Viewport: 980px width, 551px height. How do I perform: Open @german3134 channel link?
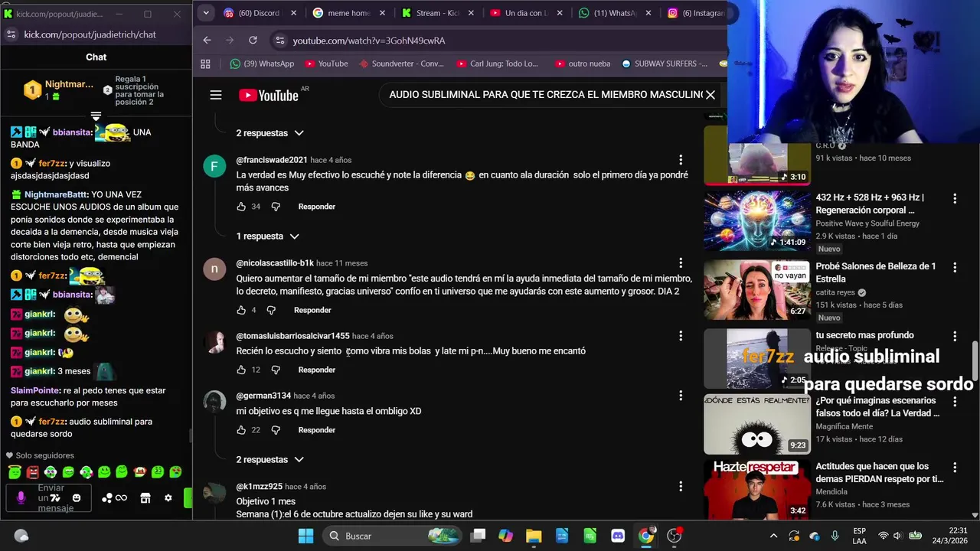point(263,396)
